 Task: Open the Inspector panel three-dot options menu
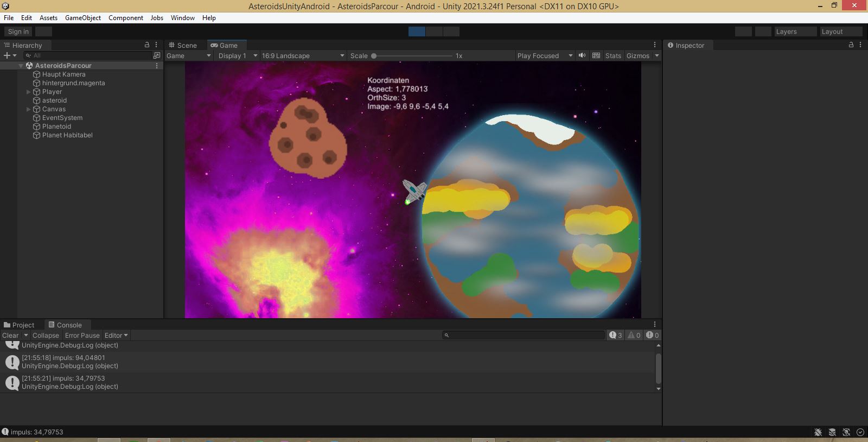tap(860, 45)
